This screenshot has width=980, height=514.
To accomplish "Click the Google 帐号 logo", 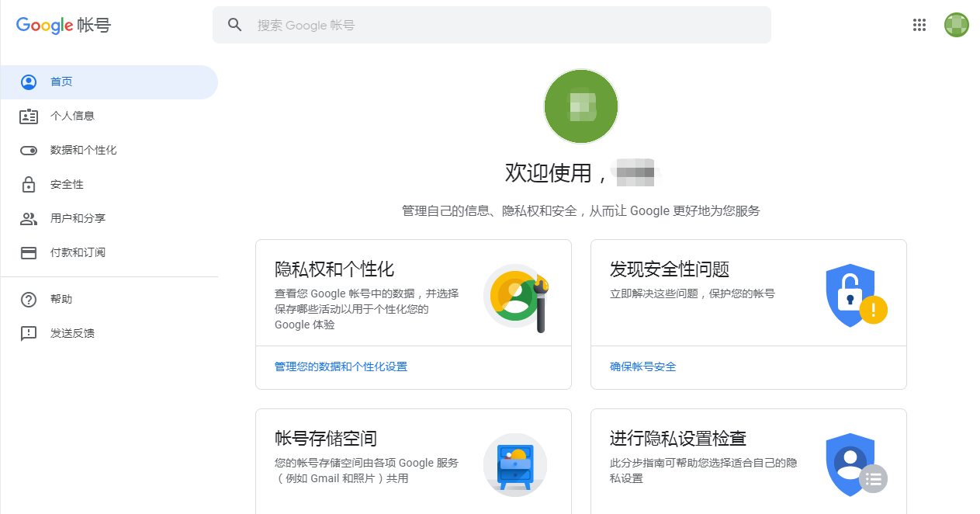I will pos(64,26).
